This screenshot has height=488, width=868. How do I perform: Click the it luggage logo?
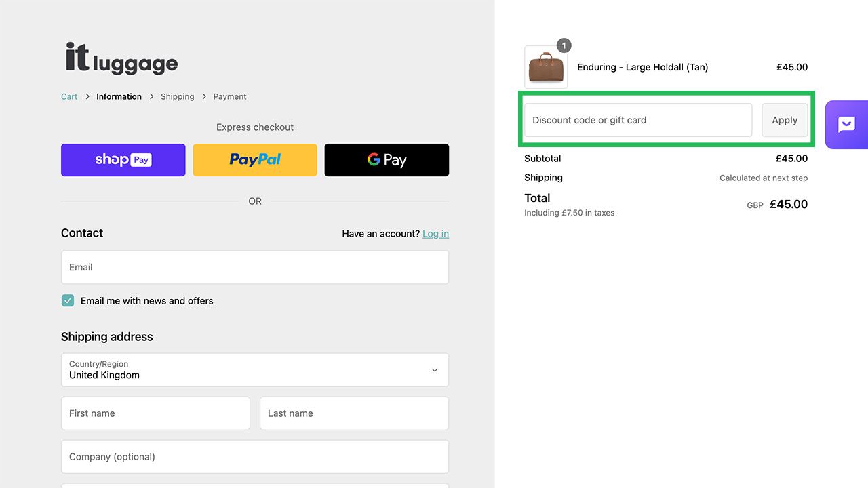(121, 58)
